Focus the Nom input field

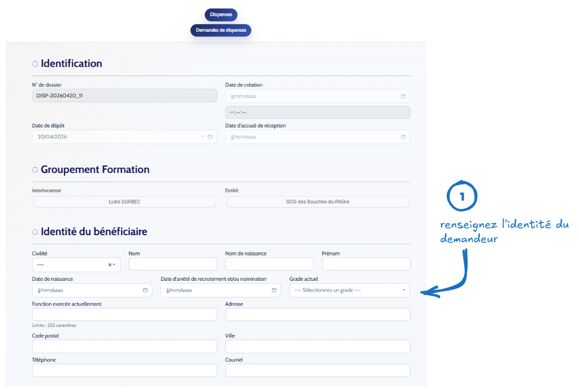(173, 264)
